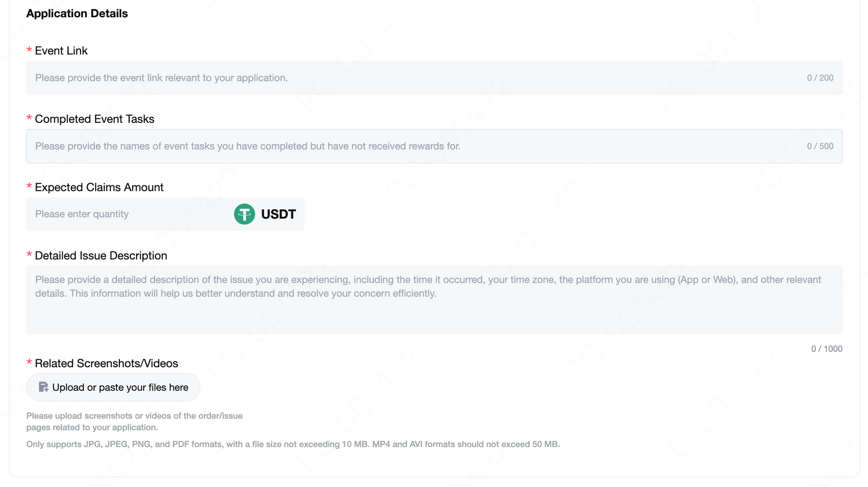868x487 pixels.
Task: Click into the Detailed Issue Description textarea
Action: [x=434, y=299]
